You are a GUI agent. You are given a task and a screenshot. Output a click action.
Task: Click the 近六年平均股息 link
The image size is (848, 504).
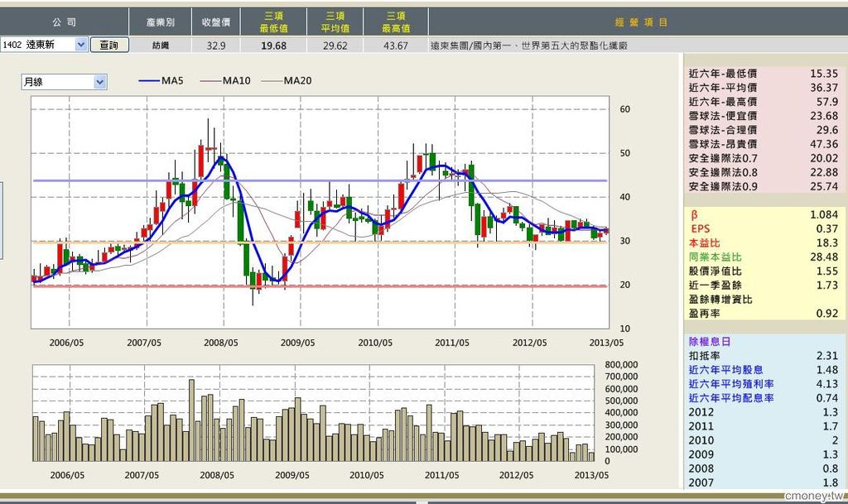(x=725, y=370)
